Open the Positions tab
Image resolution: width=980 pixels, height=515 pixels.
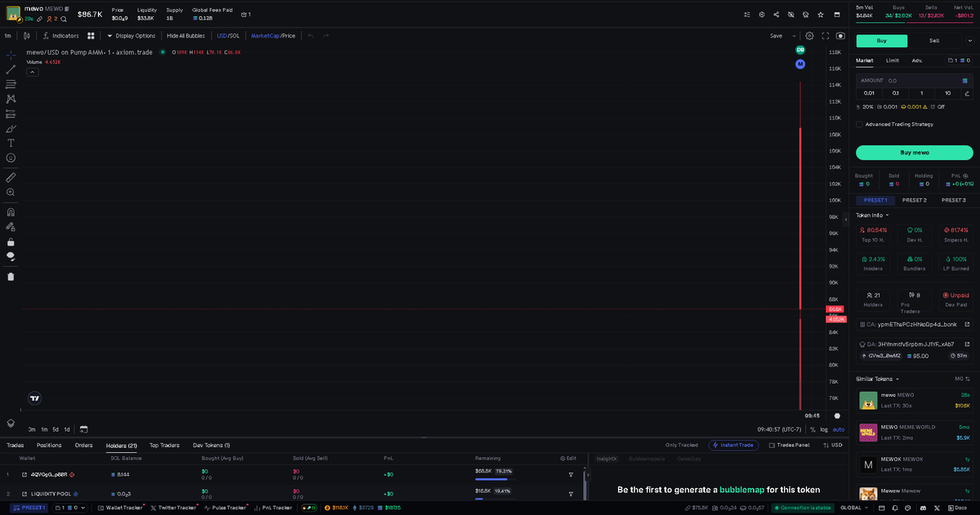[49, 445]
